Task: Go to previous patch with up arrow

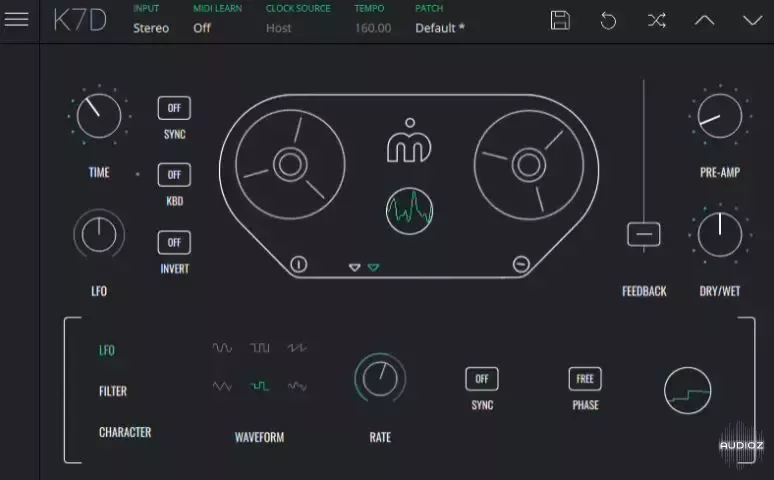Action: 704,20
